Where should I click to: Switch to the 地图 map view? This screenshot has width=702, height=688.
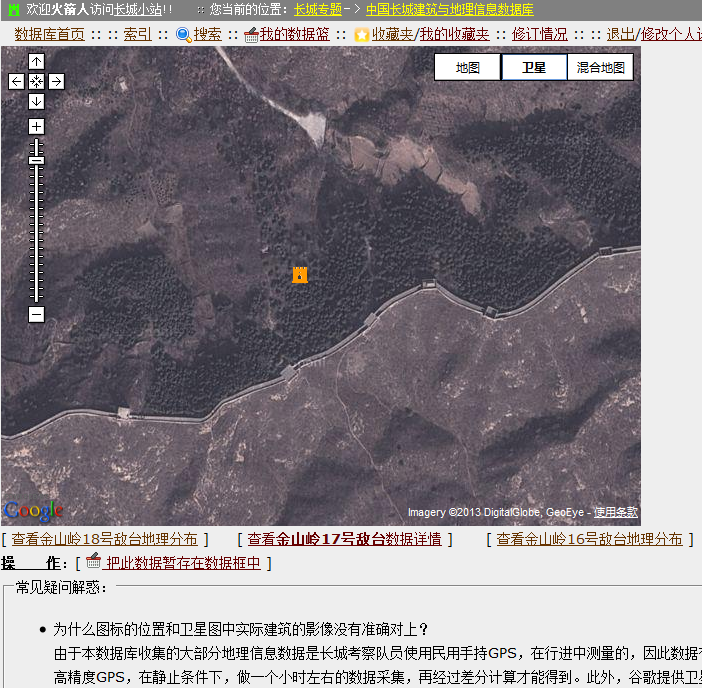point(467,68)
